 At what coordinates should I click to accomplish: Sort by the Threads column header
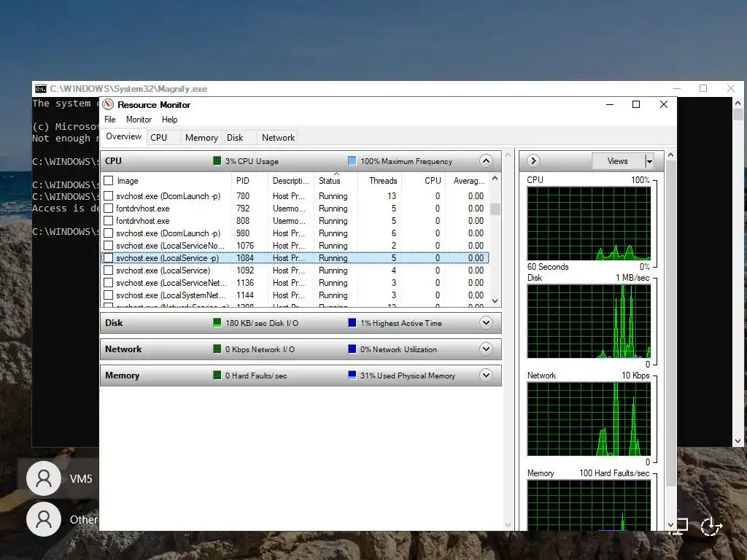click(379, 181)
